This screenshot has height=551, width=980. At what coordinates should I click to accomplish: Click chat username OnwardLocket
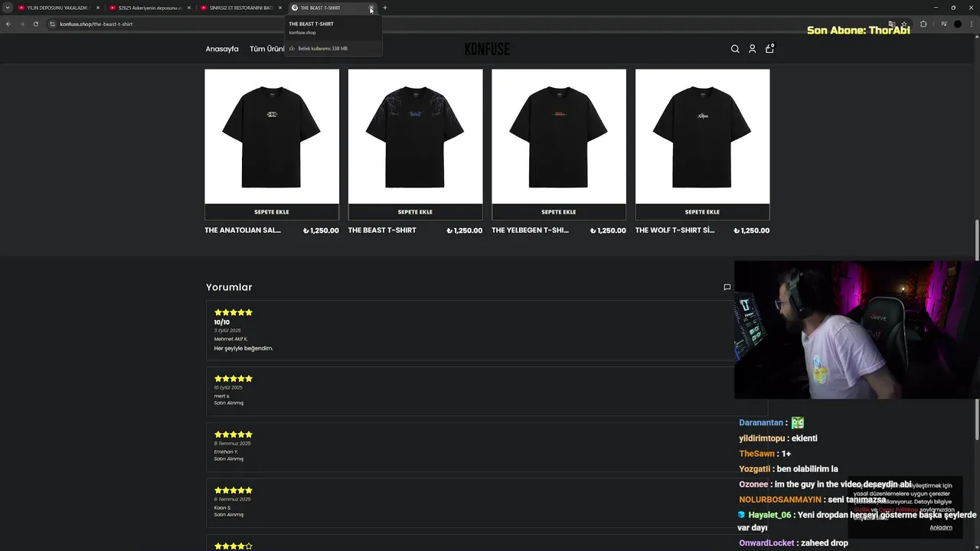766,543
